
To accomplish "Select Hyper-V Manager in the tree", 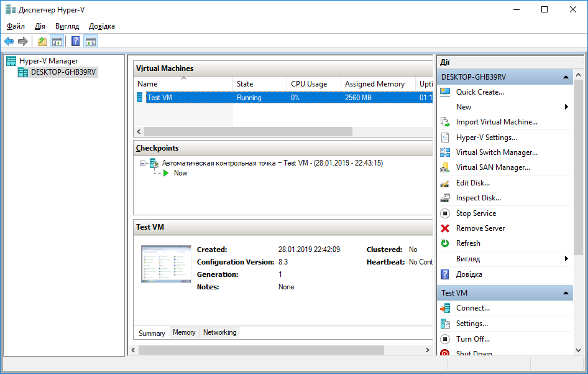I will pos(48,61).
